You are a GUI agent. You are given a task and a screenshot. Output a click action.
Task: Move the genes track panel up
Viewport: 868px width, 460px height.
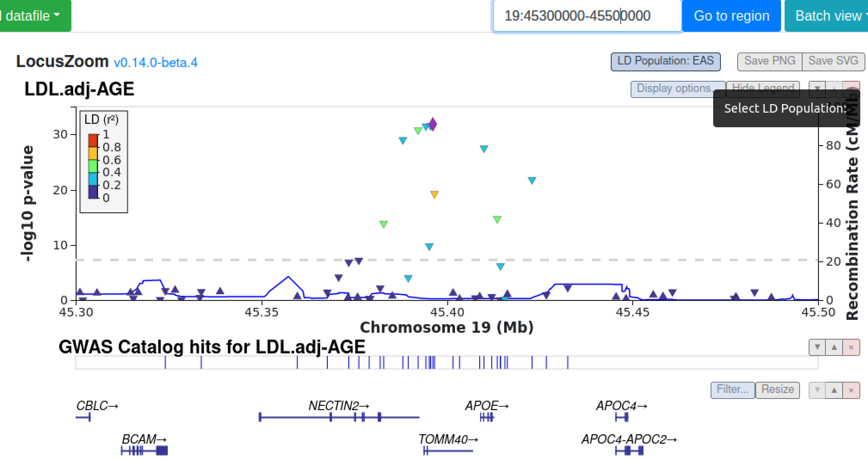point(834,390)
